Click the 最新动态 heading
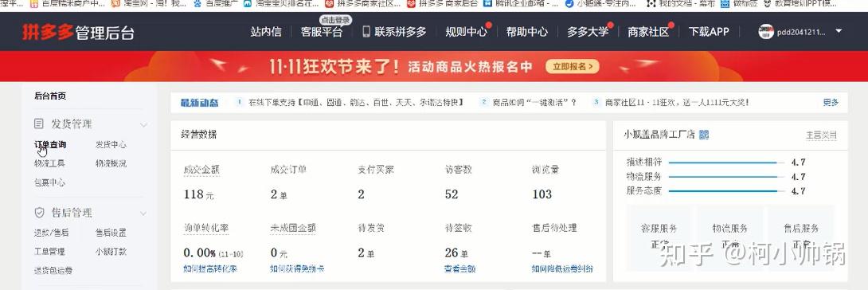 (x=200, y=103)
